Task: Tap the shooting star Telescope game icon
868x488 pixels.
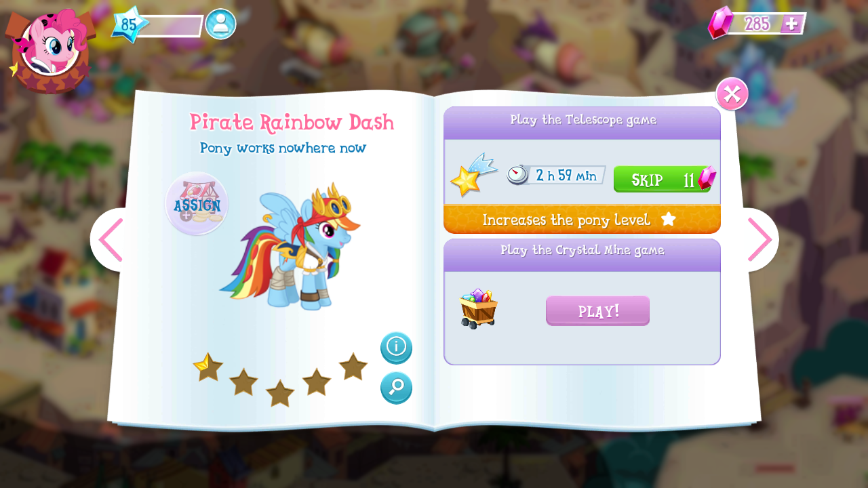Action: coord(473,176)
